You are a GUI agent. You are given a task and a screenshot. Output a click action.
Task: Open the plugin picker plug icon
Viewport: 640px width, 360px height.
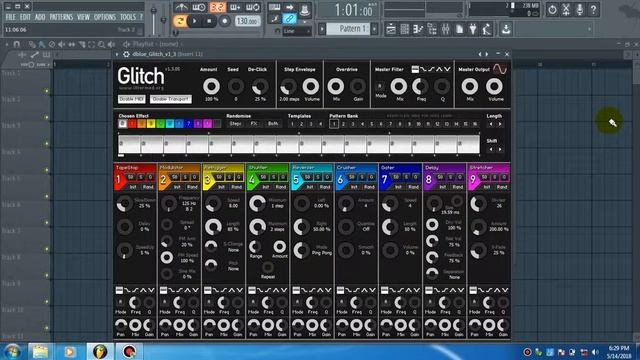pyautogui.click(x=473, y=29)
